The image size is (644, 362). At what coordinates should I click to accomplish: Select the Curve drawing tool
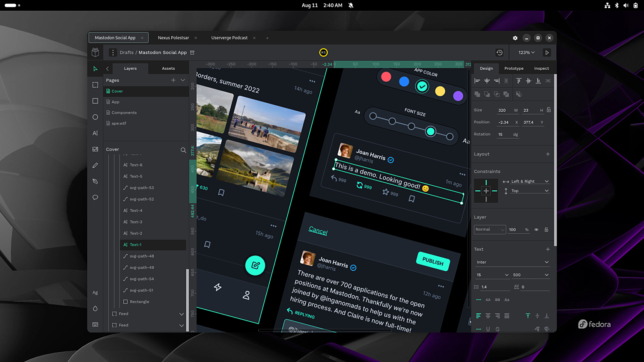[95, 181]
